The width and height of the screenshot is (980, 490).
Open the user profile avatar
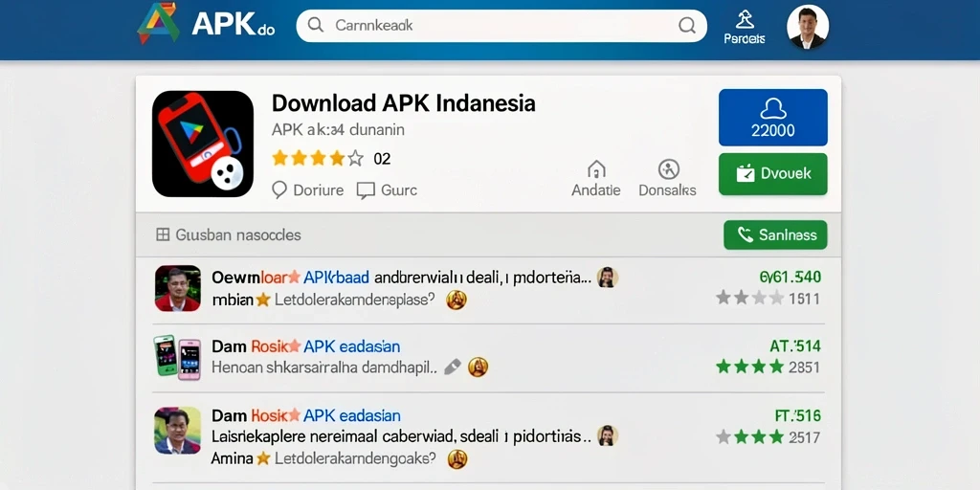click(808, 27)
